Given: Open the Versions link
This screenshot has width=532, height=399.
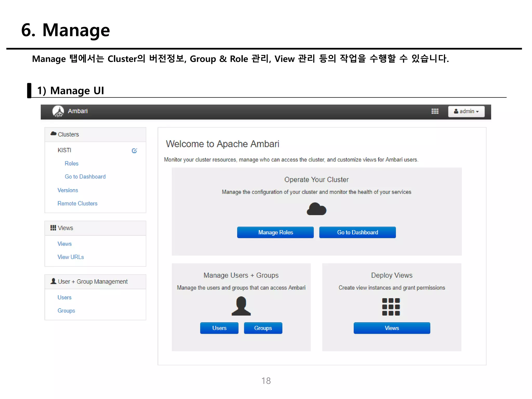Looking at the screenshot, I should [68, 190].
